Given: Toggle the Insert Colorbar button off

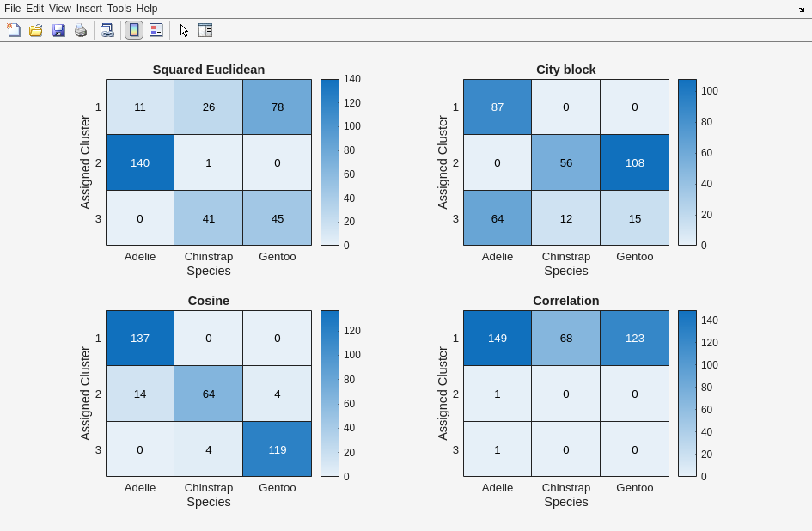Looking at the screenshot, I should pos(134,30).
